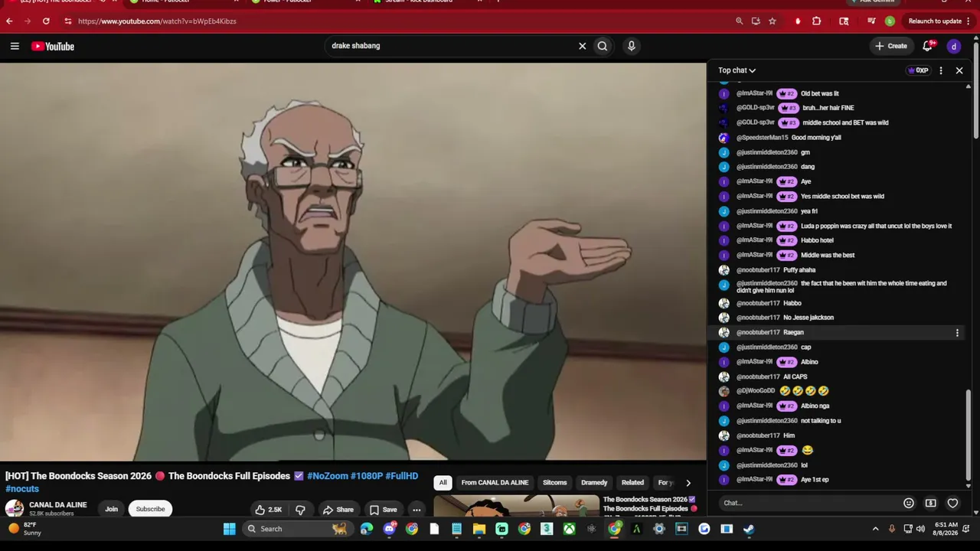Open the #FullHD hashtag link
980x551 pixels.
pos(402,476)
